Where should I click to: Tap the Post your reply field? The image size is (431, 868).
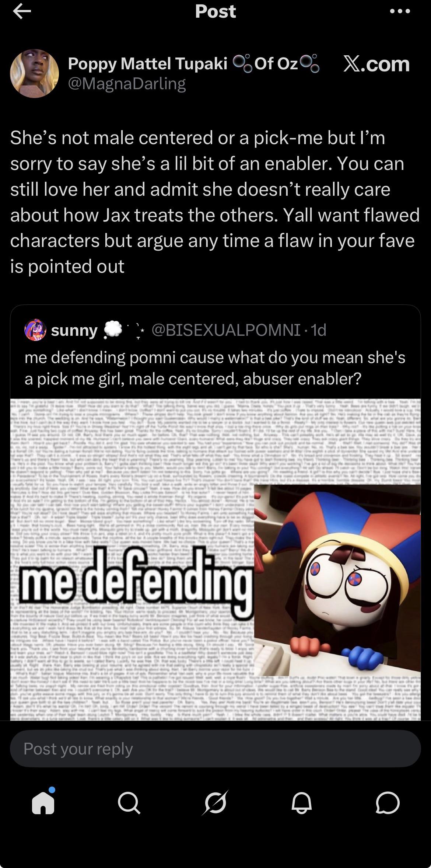point(215,748)
